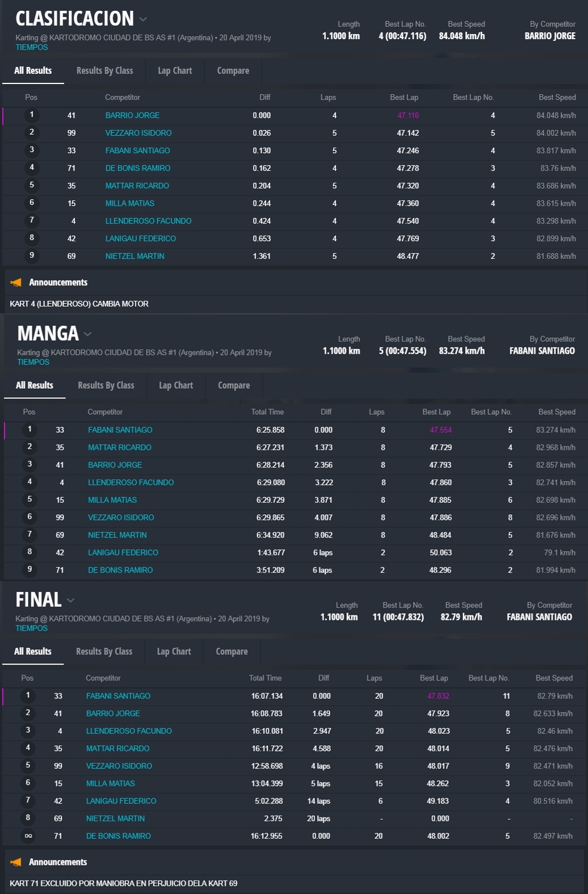Click megaphone icon in Final announcements
This screenshot has height=894, width=588.
(16, 862)
